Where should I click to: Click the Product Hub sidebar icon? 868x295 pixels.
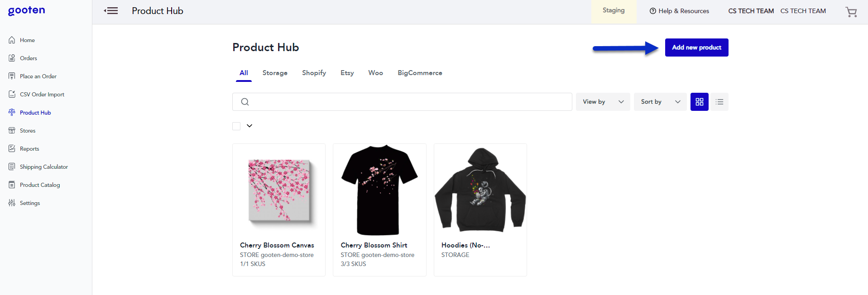pos(12,112)
